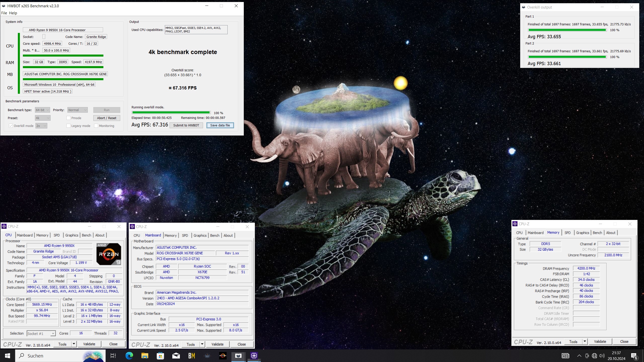Click the Core Voltage 1.199 V value
Image resolution: width=644 pixels, height=362 pixels.
81,262
